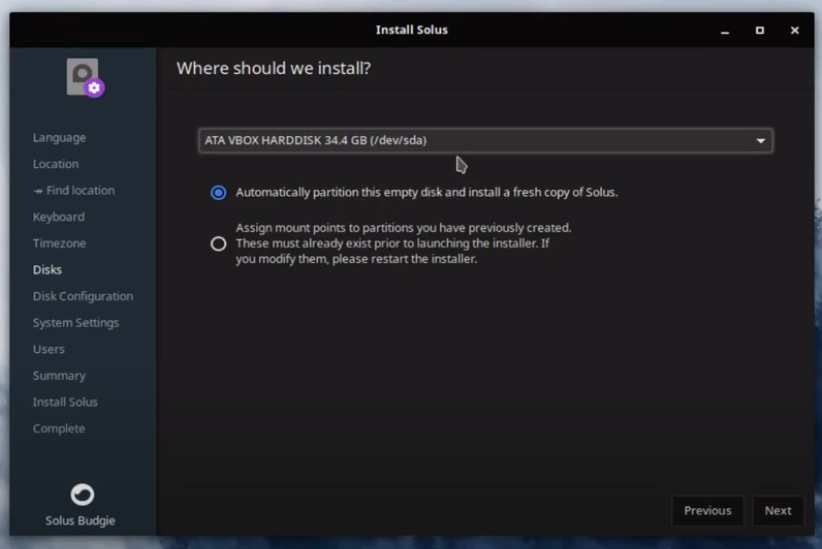Select automatic partition fresh install option
The image size is (822, 549).
pyautogui.click(x=219, y=192)
